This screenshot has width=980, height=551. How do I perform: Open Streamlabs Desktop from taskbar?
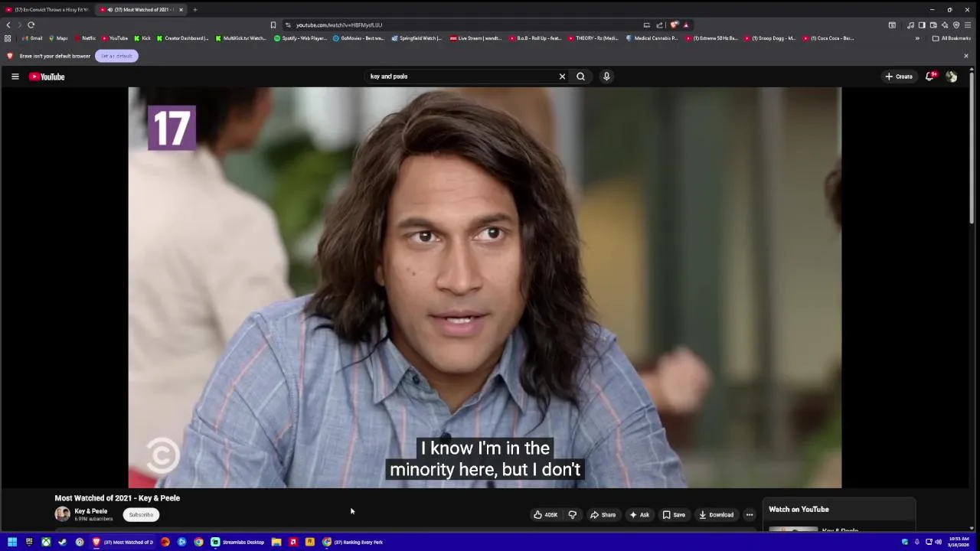[x=238, y=542]
